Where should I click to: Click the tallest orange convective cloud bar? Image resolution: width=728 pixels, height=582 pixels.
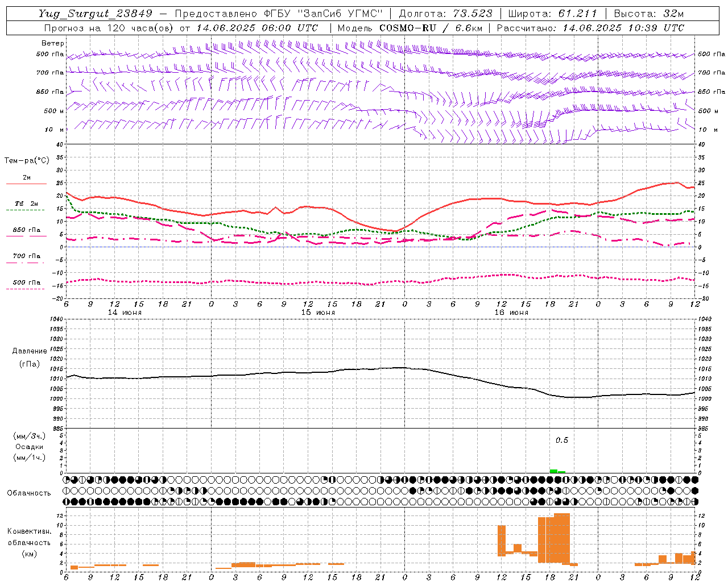click(x=561, y=538)
